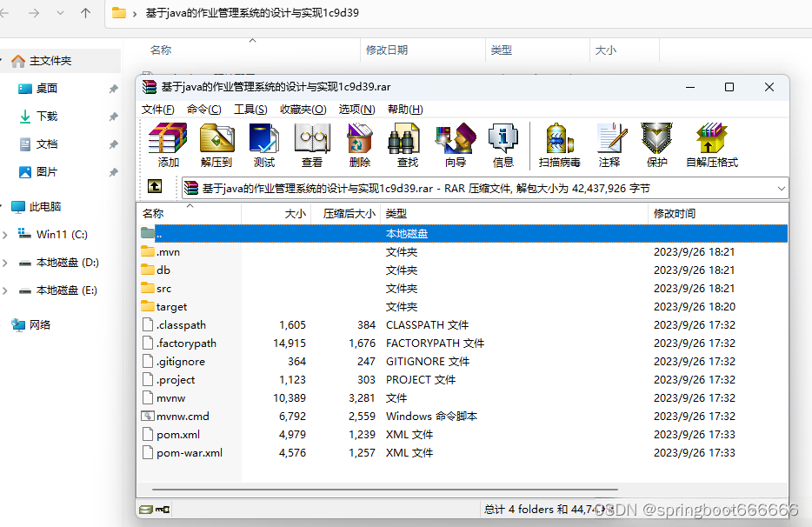Open Downloads (下载) in sidebar

click(x=47, y=116)
